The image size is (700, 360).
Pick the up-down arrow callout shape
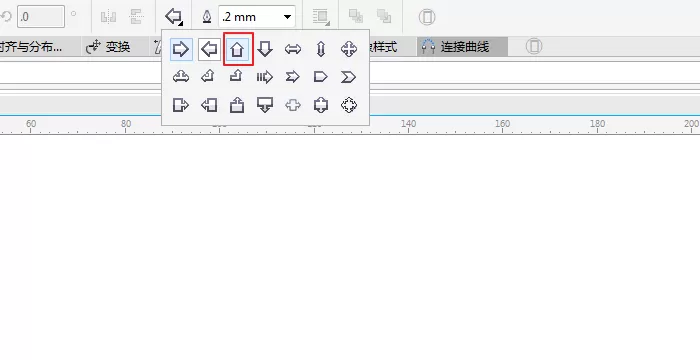coord(321,105)
